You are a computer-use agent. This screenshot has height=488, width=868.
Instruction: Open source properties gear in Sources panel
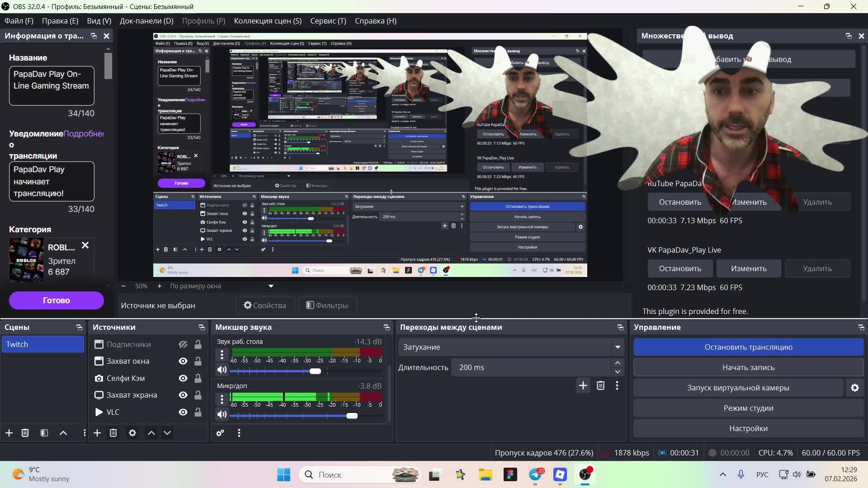(x=132, y=433)
